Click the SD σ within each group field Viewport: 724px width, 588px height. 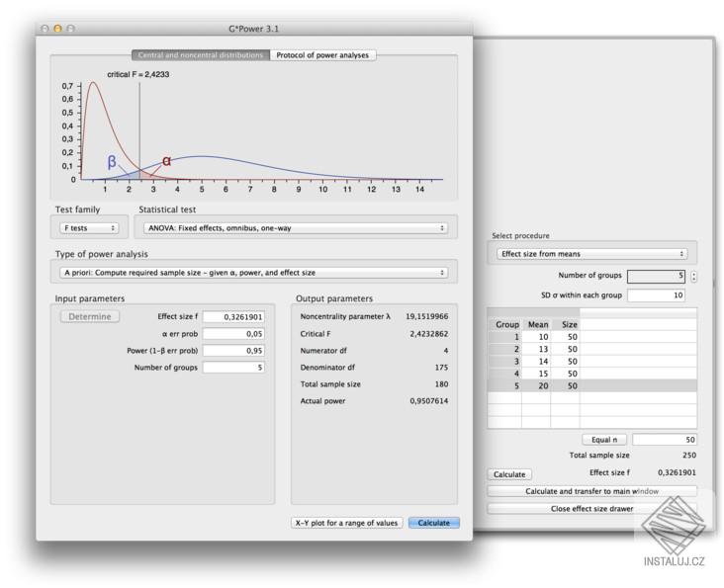(x=656, y=295)
